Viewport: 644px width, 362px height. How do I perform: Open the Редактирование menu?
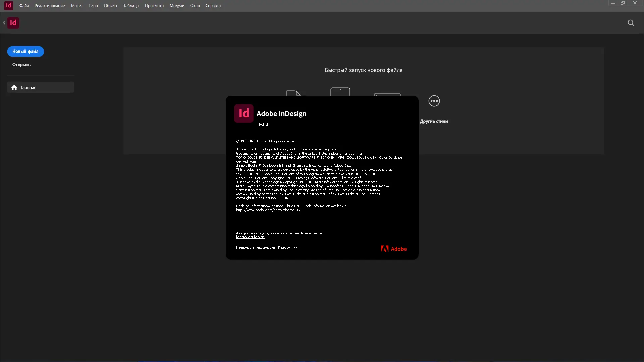(50, 6)
